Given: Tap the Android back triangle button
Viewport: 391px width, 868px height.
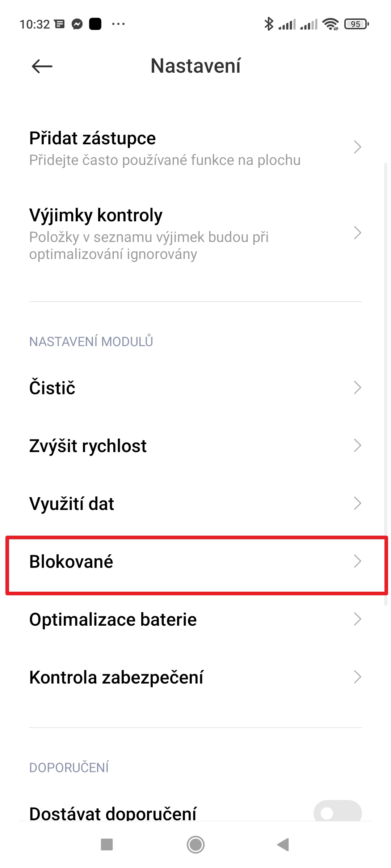Looking at the screenshot, I should click(x=283, y=845).
